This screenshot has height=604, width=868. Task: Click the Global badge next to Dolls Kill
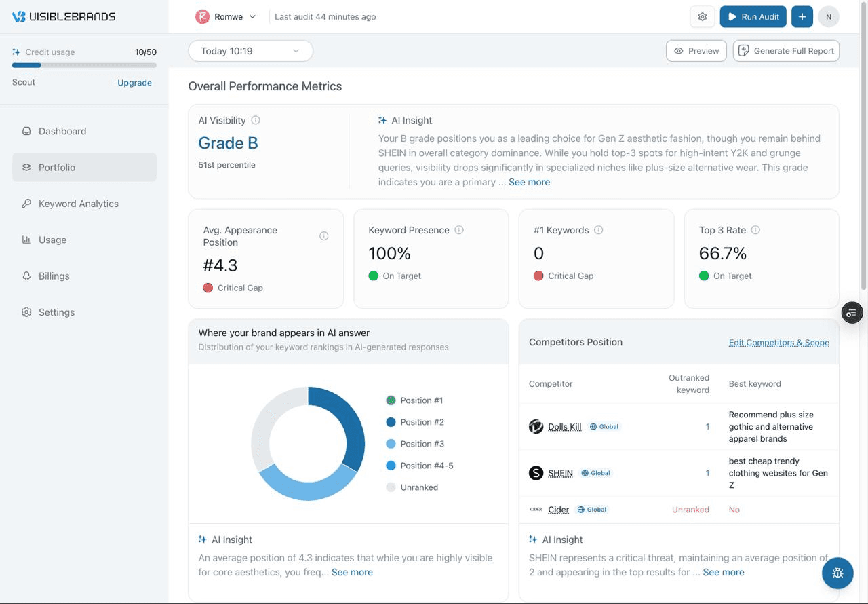point(604,427)
